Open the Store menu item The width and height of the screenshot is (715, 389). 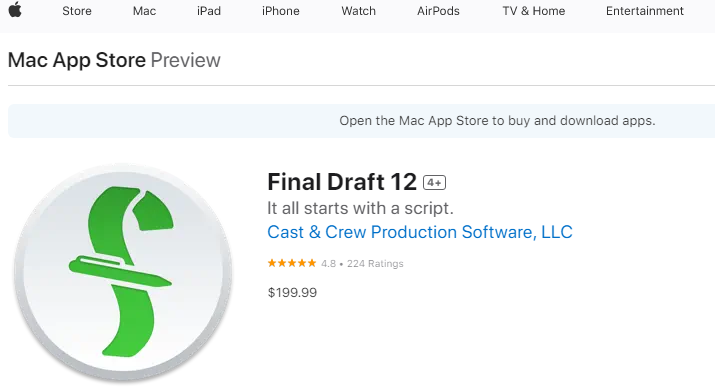coord(77,11)
